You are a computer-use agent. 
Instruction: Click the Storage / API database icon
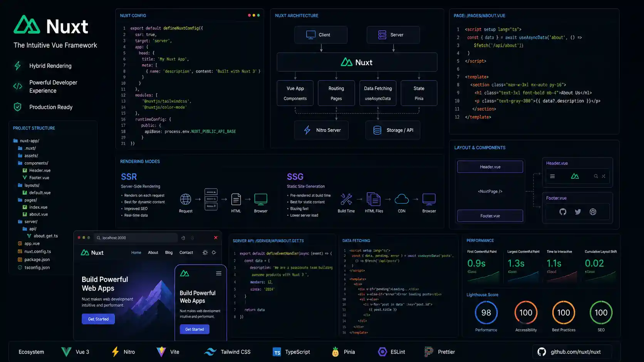pyautogui.click(x=377, y=130)
